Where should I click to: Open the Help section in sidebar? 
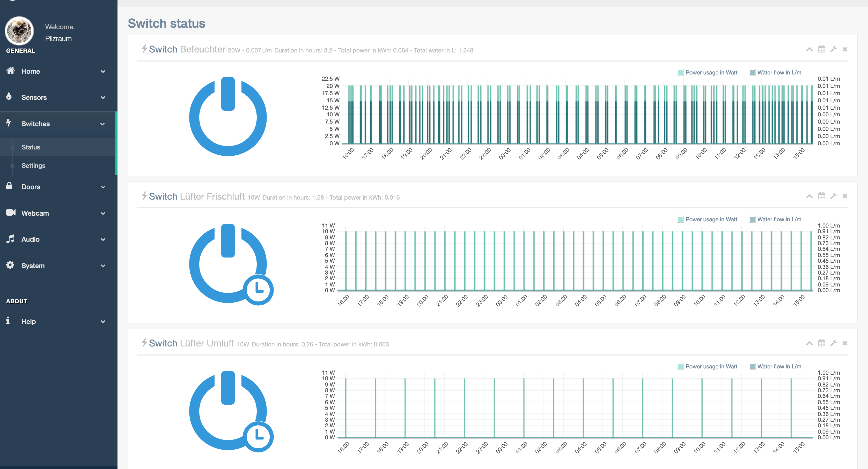(x=28, y=322)
